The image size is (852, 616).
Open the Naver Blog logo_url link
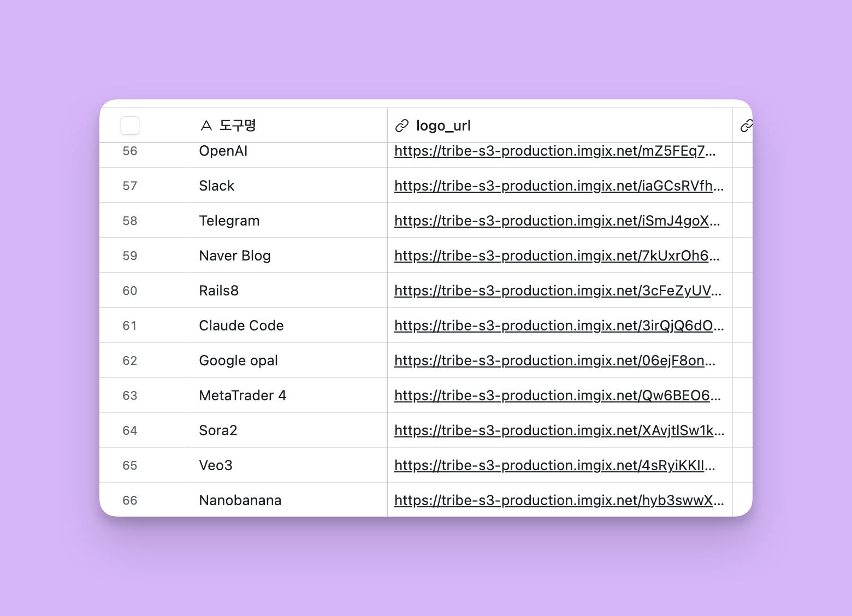[x=558, y=256]
